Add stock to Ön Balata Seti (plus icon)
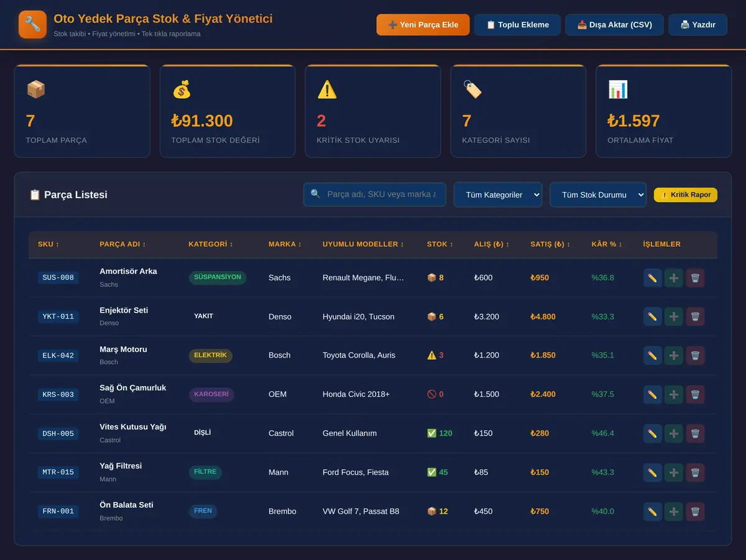Screen dimensions: 746x560 point(674,512)
